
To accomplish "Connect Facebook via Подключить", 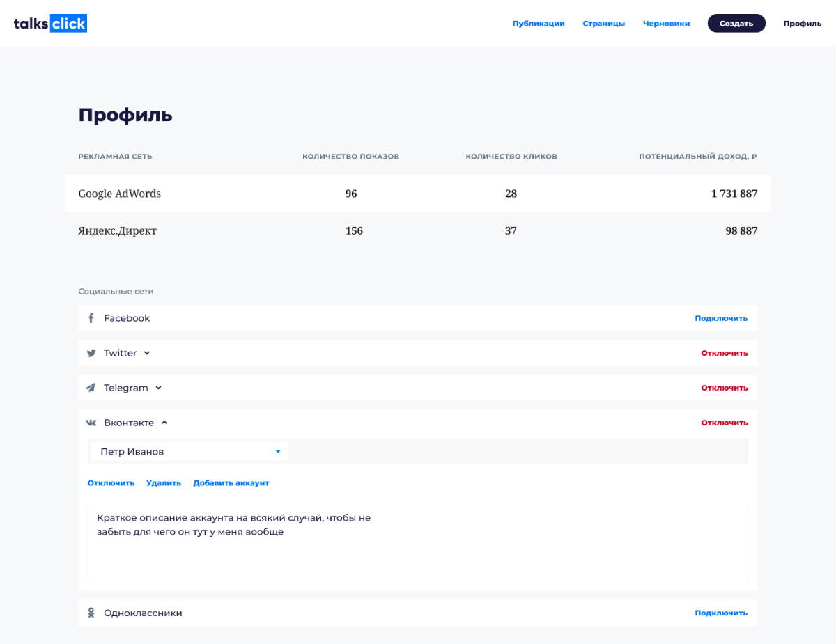I will click(x=721, y=318).
